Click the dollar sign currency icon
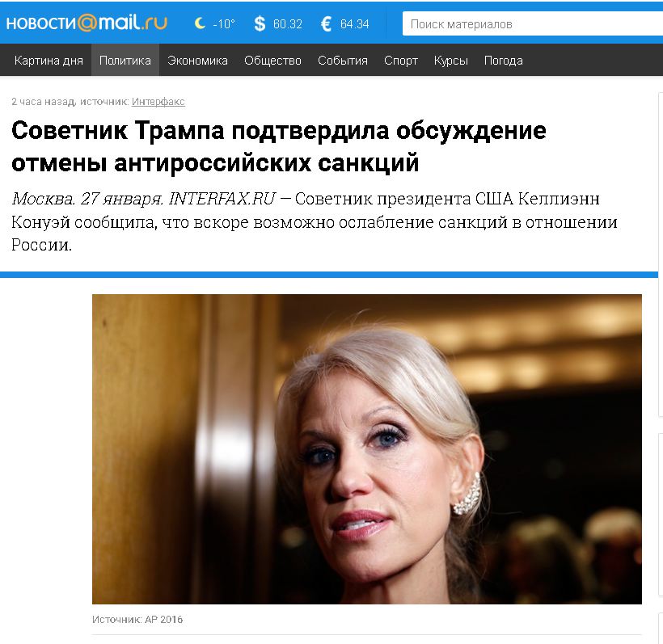Screen dimensions: 663x644 [x=260, y=23]
